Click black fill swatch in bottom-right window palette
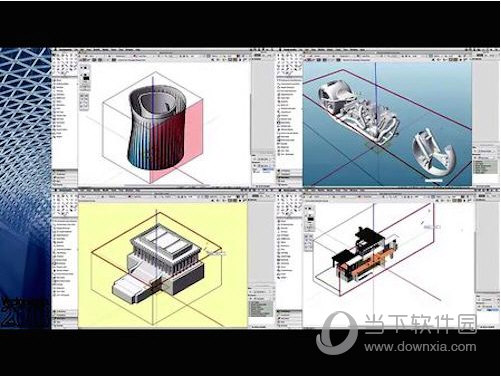Screen dimensions: 501x376 coord(310,219)
